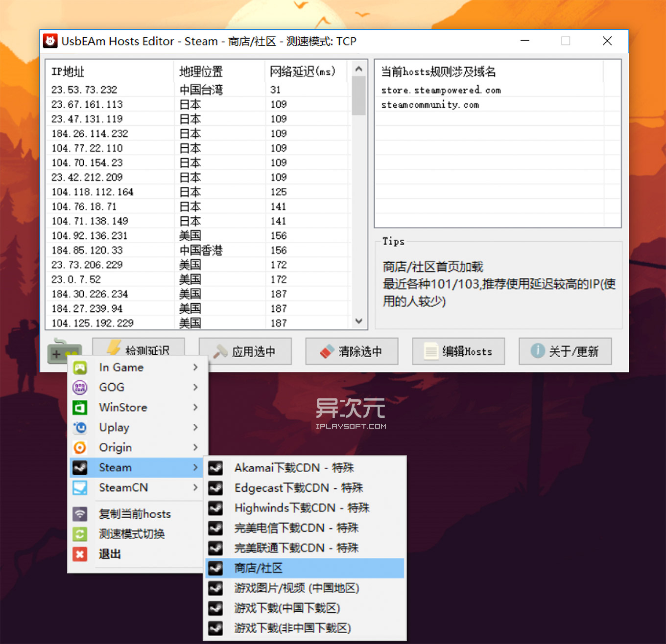The height and width of the screenshot is (644, 666).
Task: Expand the In Game submenu chevron
Action: [x=195, y=367]
